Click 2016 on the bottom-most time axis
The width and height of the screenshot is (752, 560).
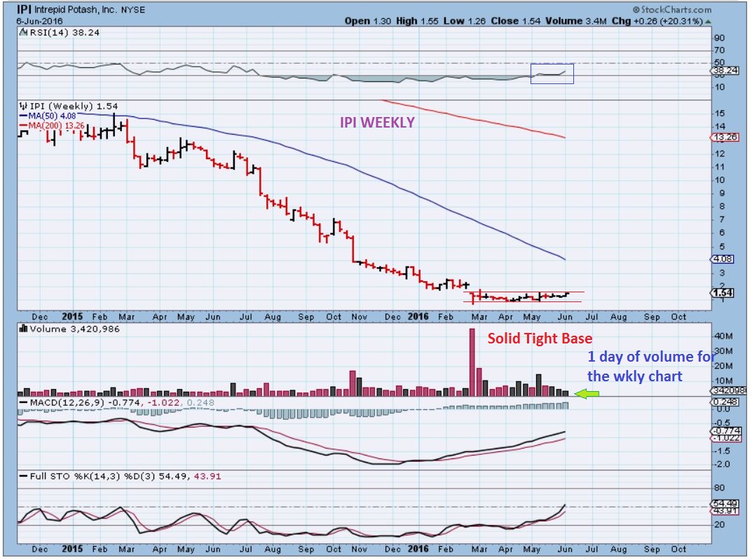point(418,549)
